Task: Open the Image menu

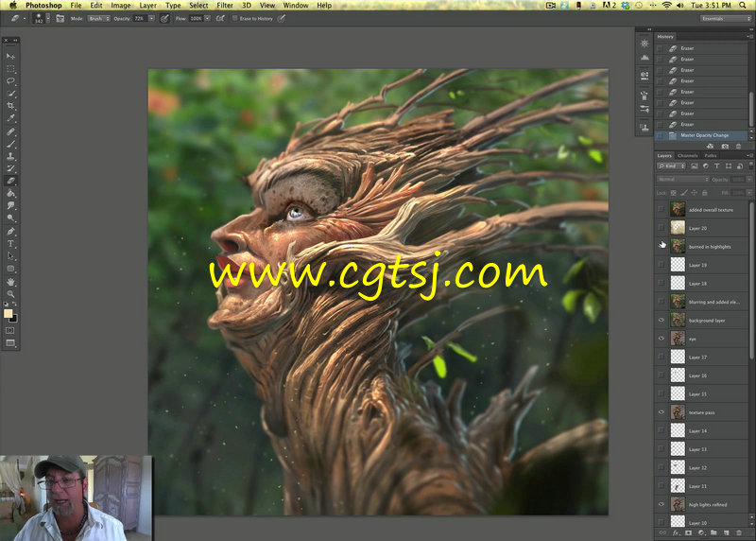Action: click(x=121, y=6)
